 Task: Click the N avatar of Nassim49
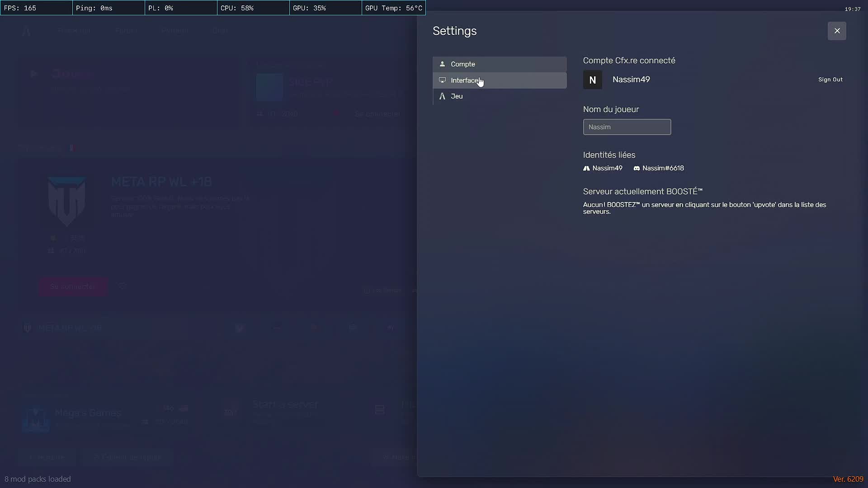pos(592,80)
